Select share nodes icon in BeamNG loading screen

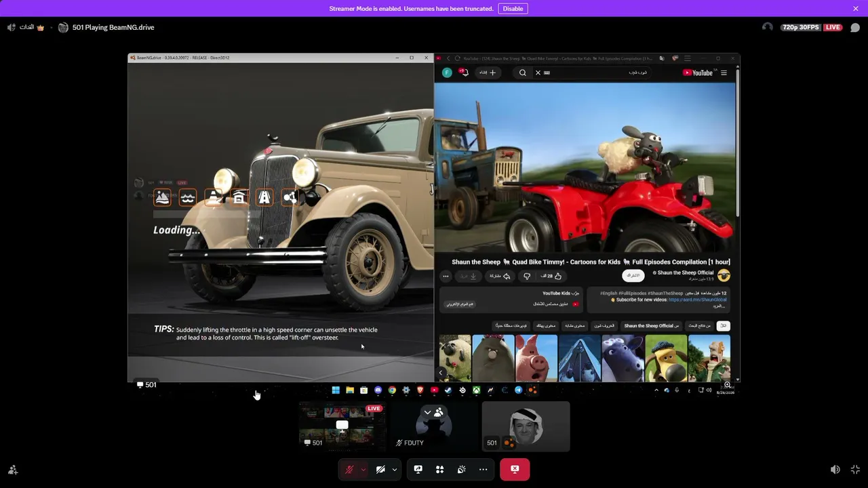(x=290, y=197)
